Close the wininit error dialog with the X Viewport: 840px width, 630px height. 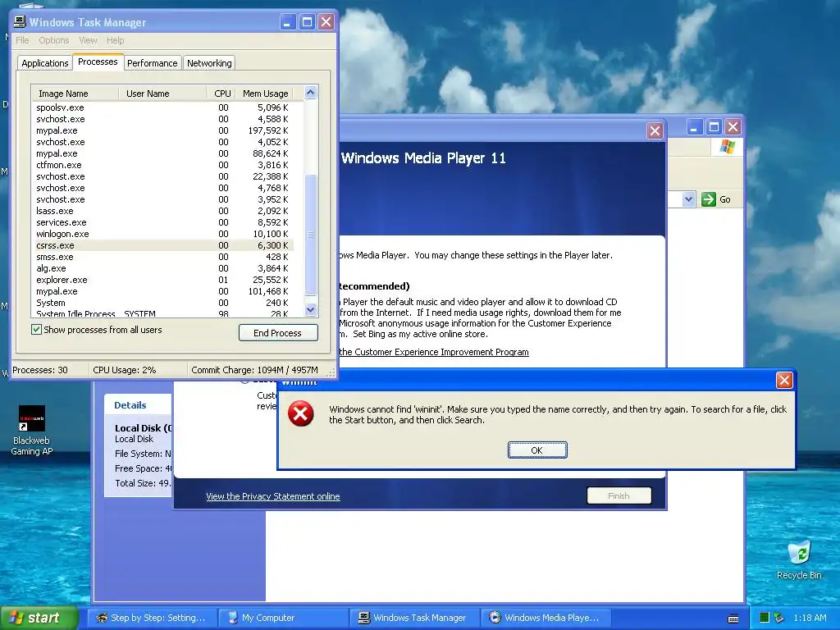tap(783, 380)
